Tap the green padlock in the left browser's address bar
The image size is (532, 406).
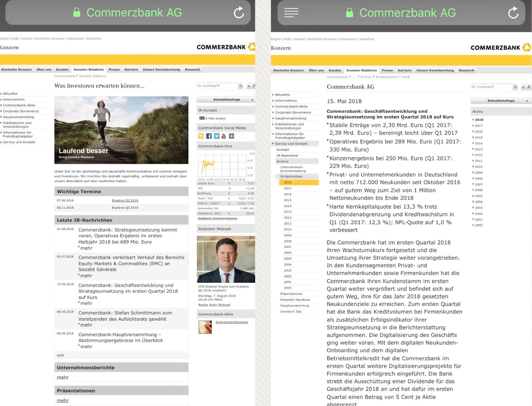tap(77, 12)
